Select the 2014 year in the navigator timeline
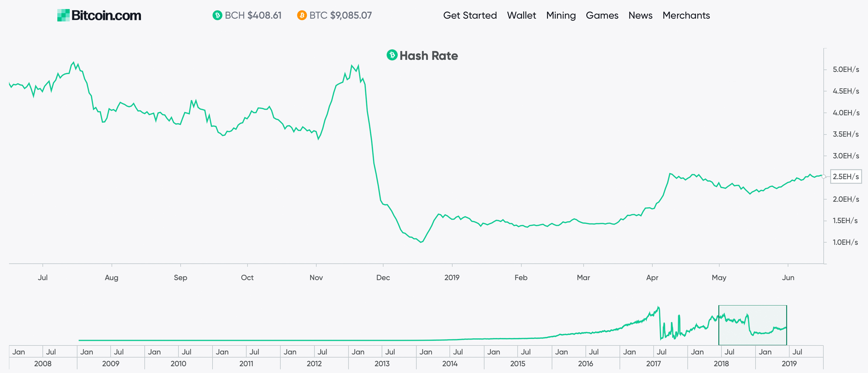 [450, 364]
